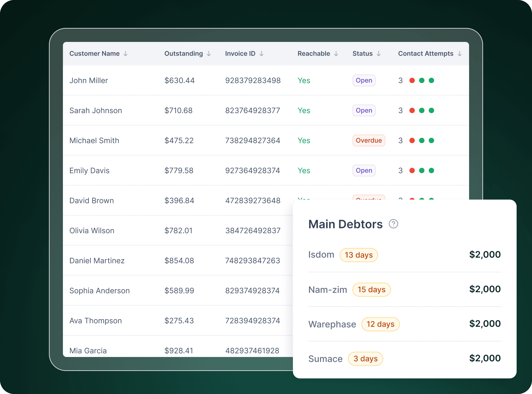Screen dimensions: 532x394
Task: Sort by Invoice ID arrow
Action: (262, 54)
